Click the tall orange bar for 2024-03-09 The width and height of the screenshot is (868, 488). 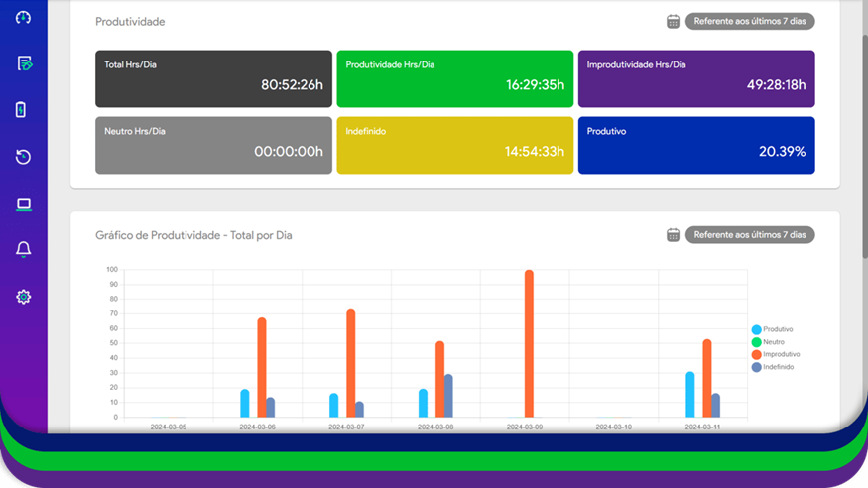pyautogui.click(x=529, y=342)
